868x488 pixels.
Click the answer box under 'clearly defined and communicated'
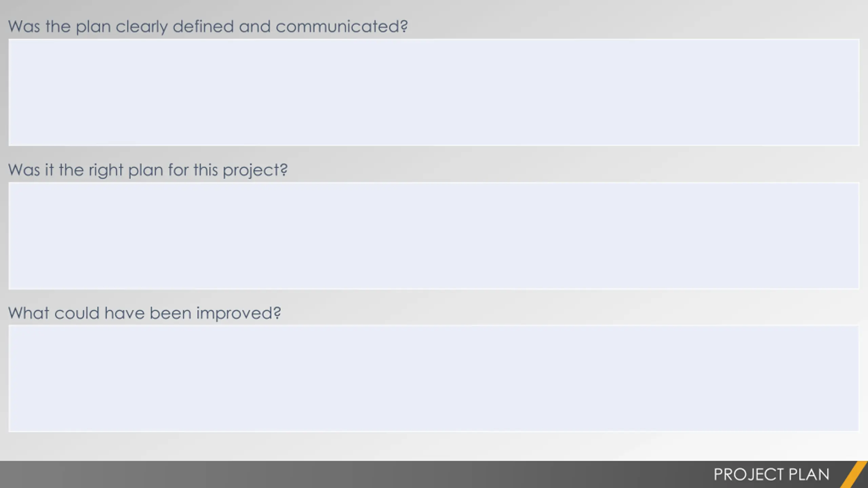pos(434,93)
